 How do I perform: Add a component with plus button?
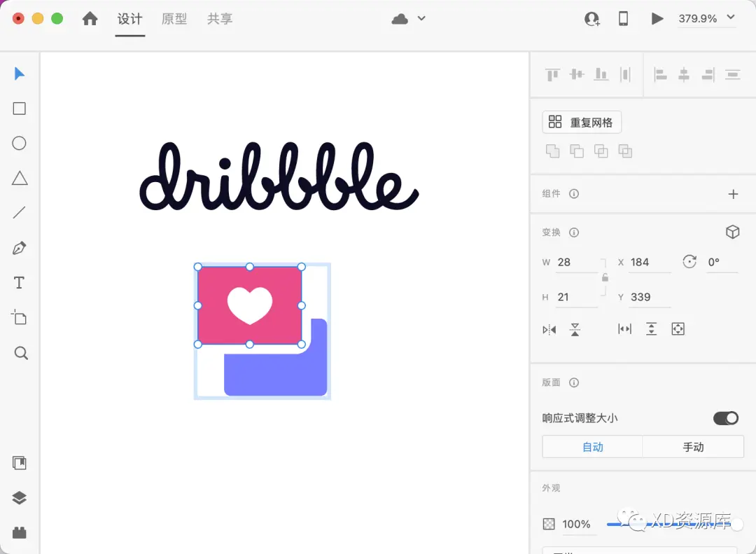pos(733,194)
